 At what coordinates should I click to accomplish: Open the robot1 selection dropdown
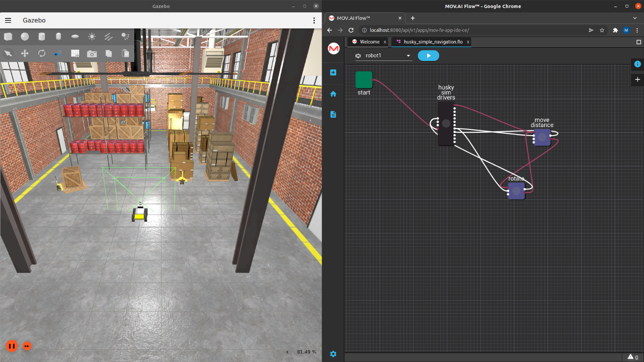coord(383,56)
